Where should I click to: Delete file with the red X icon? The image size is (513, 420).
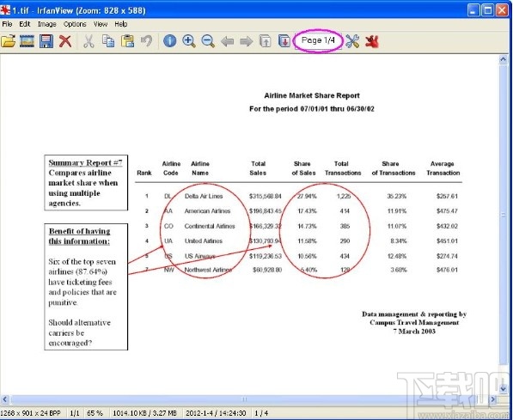65,41
